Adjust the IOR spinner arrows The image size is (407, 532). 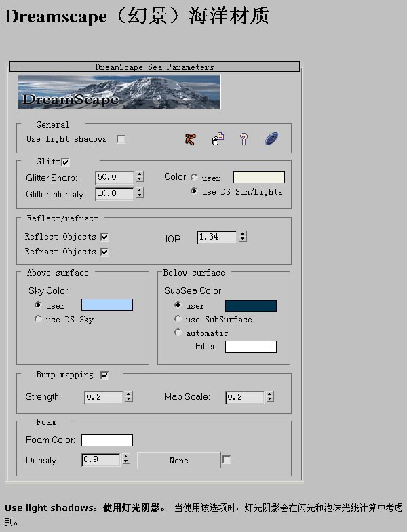(x=243, y=236)
